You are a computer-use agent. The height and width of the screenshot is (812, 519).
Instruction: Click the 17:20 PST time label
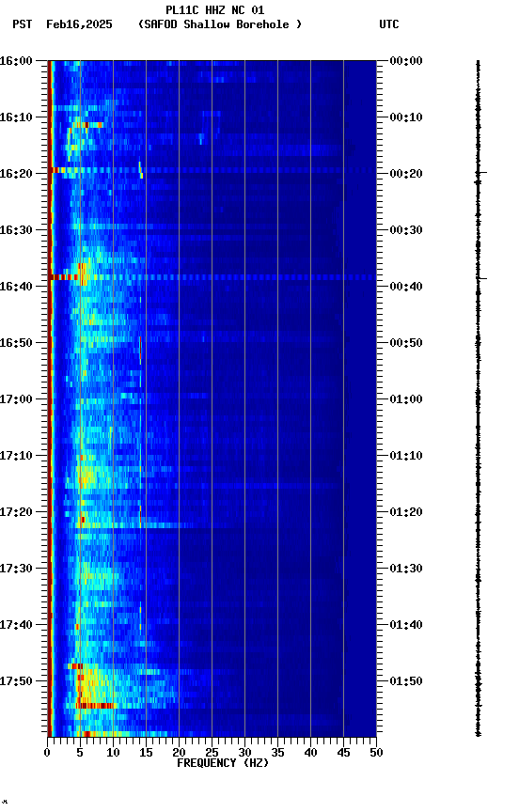[x=16, y=512]
